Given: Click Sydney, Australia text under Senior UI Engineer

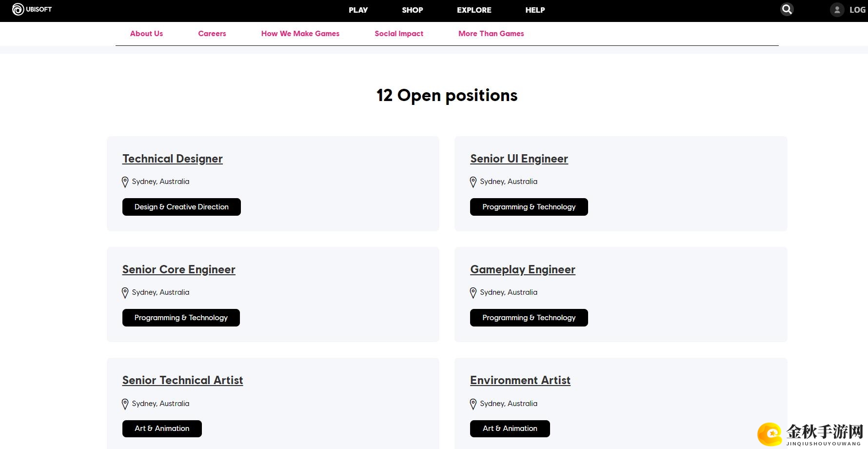Looking at the screenshot, I should [x=509, y=182].
